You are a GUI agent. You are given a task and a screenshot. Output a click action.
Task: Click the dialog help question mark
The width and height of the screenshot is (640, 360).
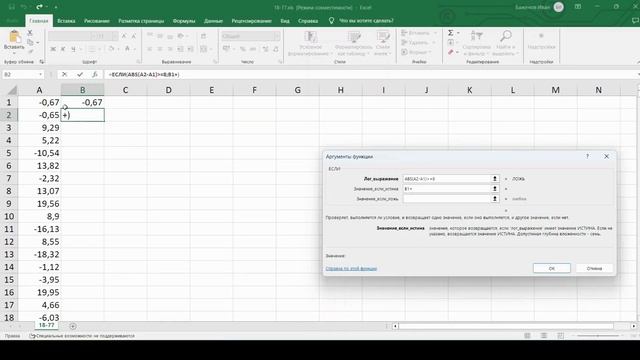pyautogui.click(x=587, y=156)
